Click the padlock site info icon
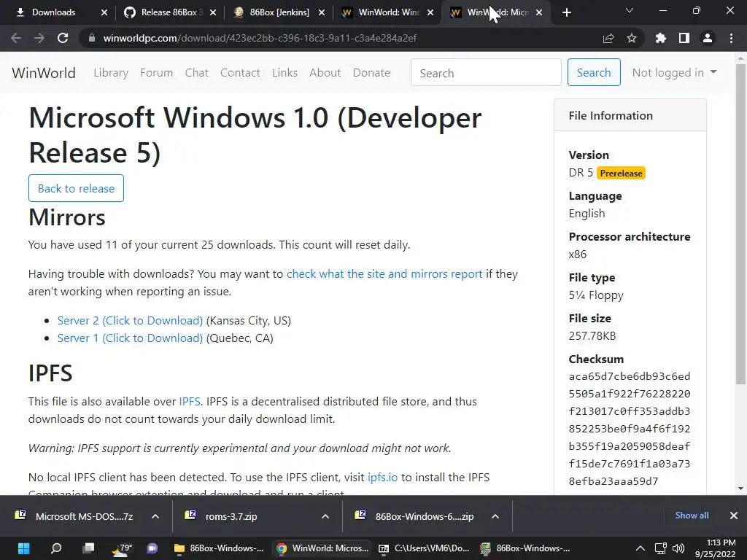The image size is (747, 560). pos(92,38)
